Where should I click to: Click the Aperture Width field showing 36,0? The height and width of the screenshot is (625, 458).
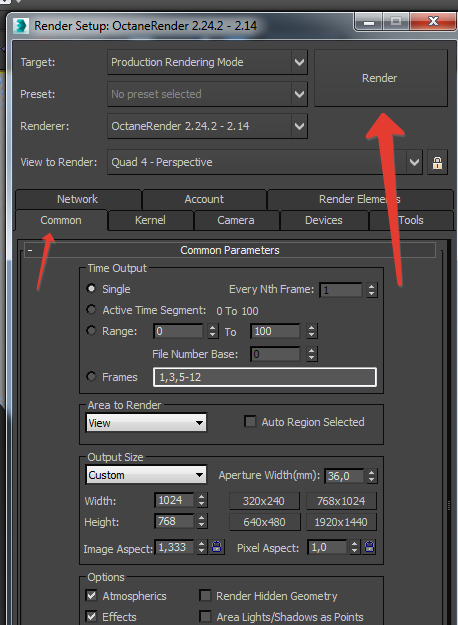344,476
